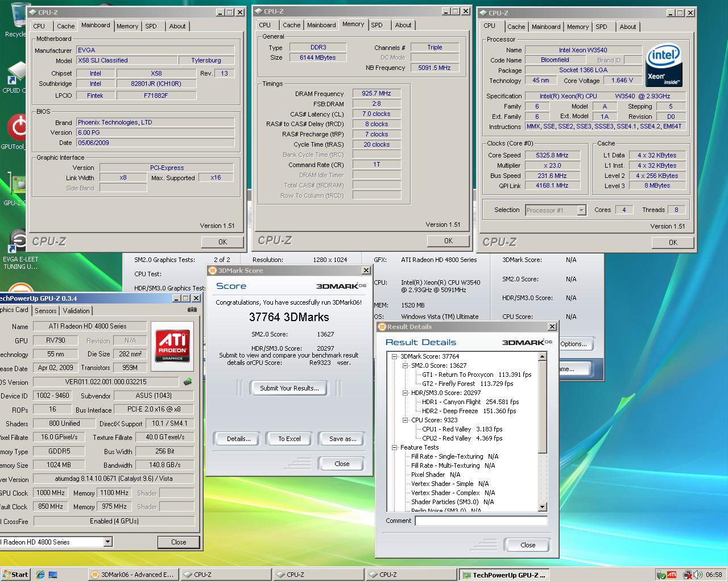Screen dimensions: 728x582
Task: Open the GPU-Z graphics card selection dropdown
Action: pos(107,542)
